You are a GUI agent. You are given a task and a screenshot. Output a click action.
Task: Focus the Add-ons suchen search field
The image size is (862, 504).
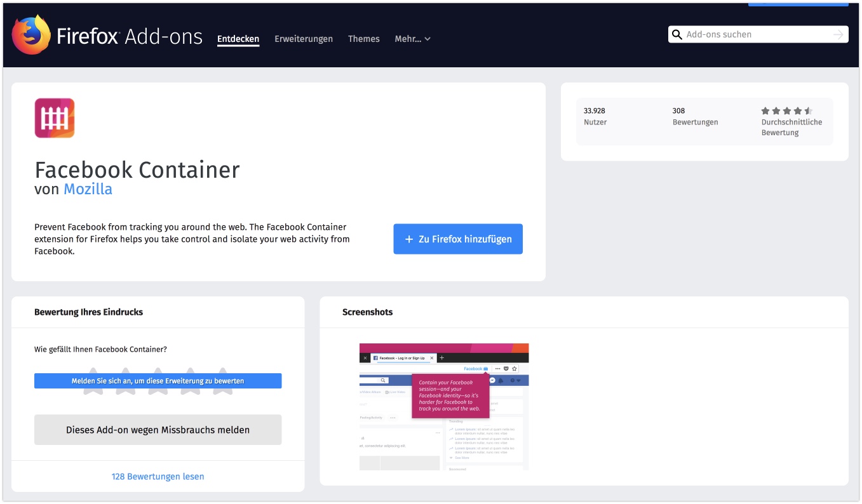756,35
